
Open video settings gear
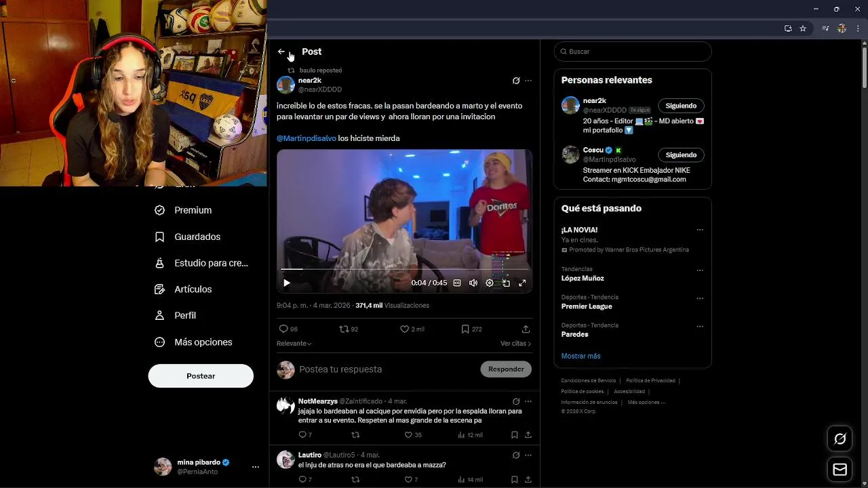coord(490,283)
